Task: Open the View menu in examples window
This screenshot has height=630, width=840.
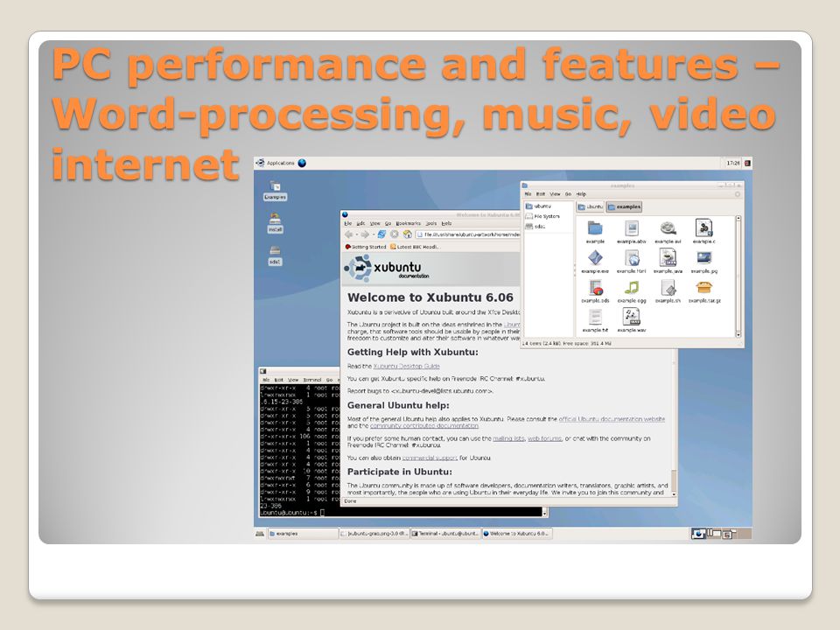Action: tap(556, 194)
